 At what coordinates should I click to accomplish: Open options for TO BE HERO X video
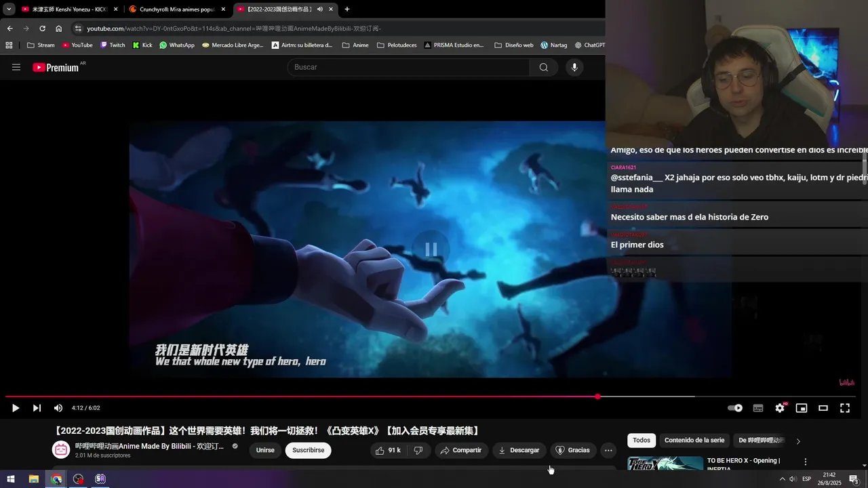[x=806, y=462]
